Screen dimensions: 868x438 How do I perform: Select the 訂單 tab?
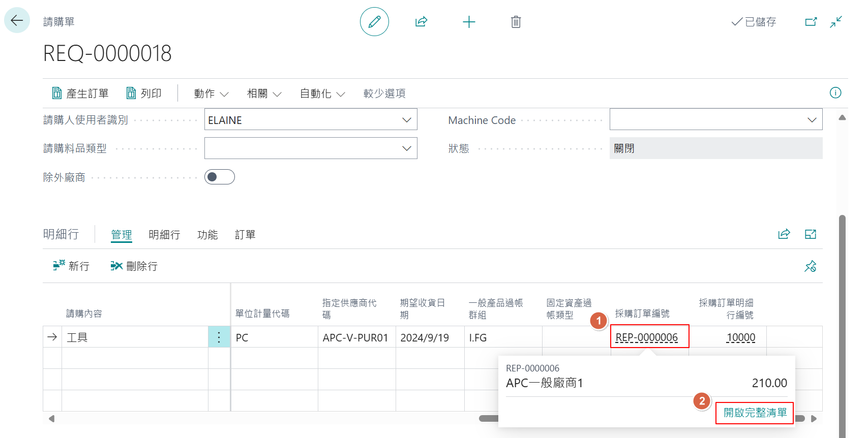245,235
